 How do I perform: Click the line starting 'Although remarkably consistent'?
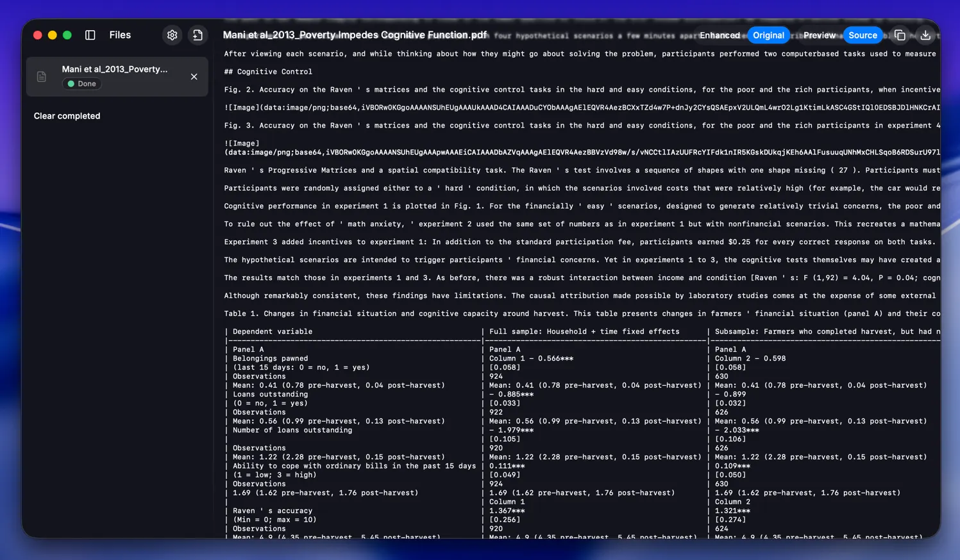[580, 296]
